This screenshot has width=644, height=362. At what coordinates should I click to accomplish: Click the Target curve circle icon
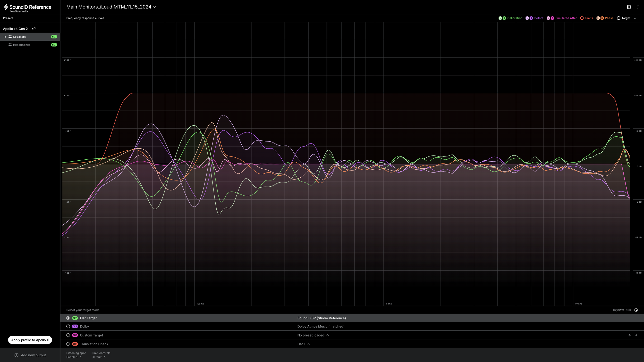[x=618, y=18]
